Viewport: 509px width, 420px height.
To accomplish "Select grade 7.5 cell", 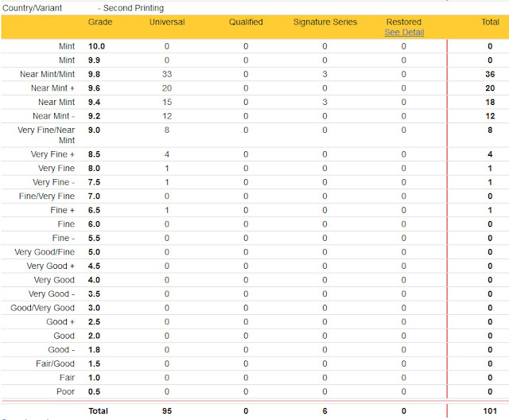I will click(94, 182).
